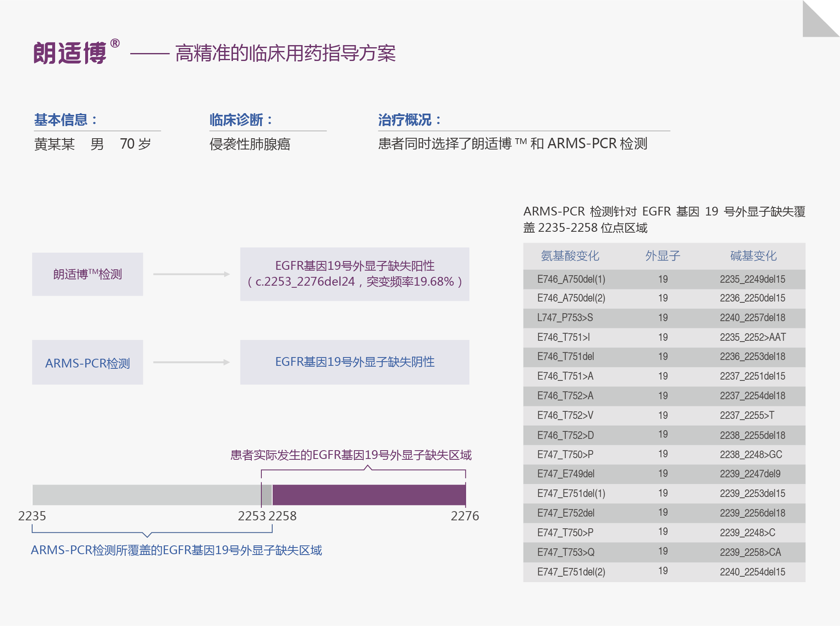
Task: Click the 朗适博TM检测 box
Action: point(88,274)
